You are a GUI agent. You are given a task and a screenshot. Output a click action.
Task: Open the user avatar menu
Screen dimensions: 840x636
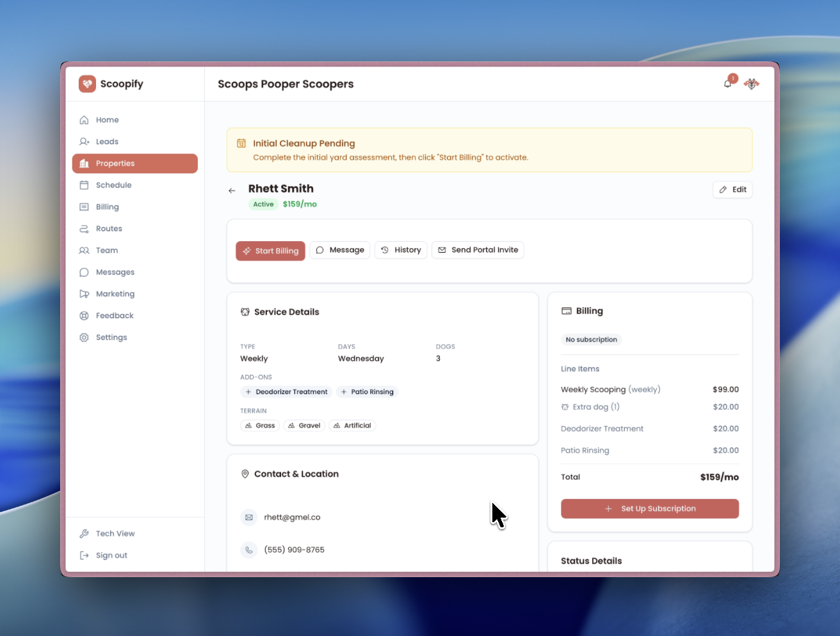751,83
